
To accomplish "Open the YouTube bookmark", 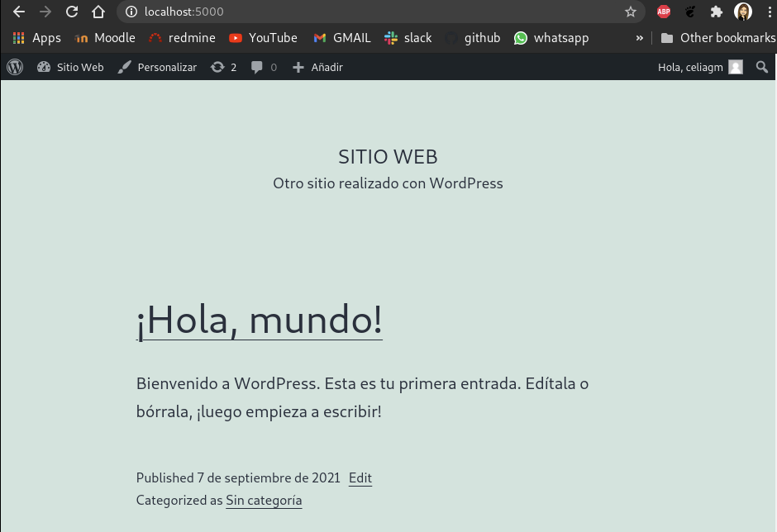I will click(x=263, y=37).
